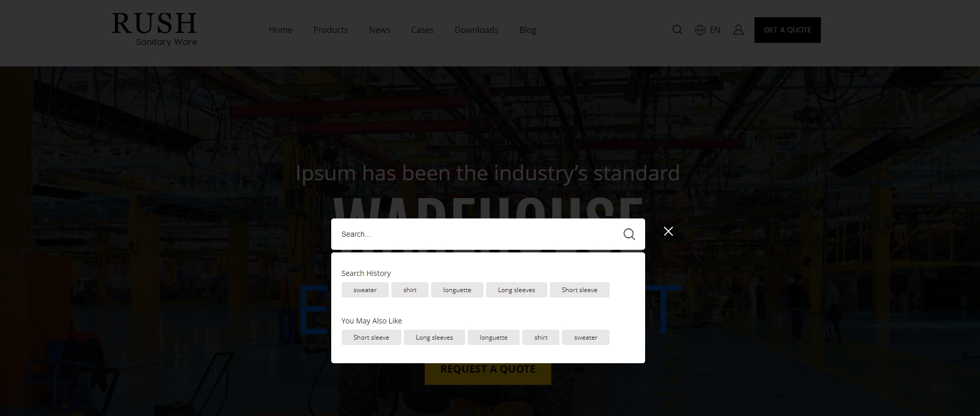Viewport: 980px width, 416px height.
Task: Click the 'You May Also Like' heading text
Action: [371, 321]
